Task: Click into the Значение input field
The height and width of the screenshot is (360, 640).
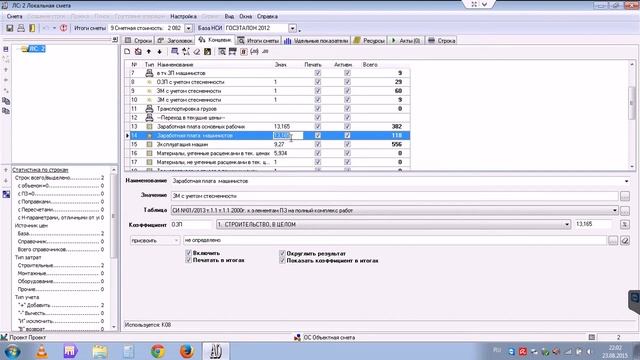Action: pos(394,196)
